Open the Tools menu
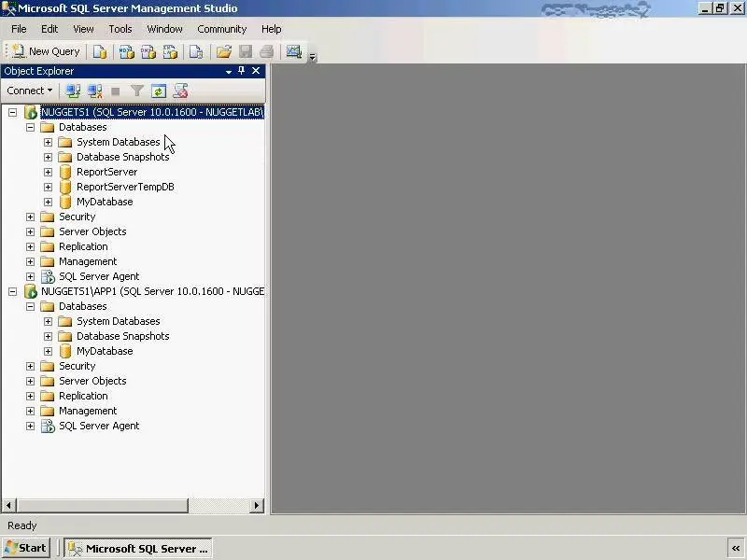The width and height of the screenshot is (747, 560). (x=120, y=29)
